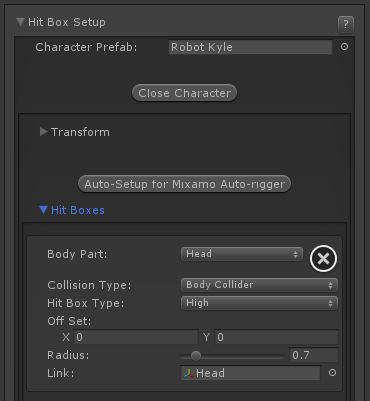Click the Close Character button
This screenshot has height=401, width=370.
pyautogui.click(x=185, y=93)
